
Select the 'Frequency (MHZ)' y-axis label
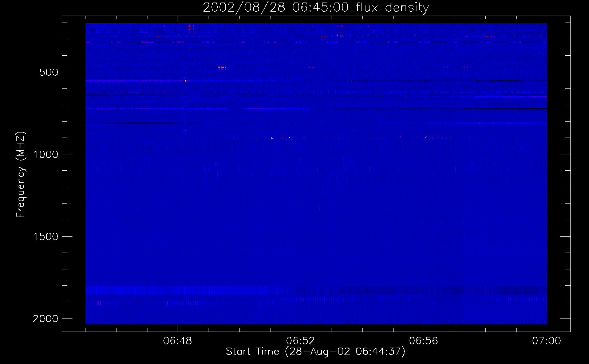coord(21,175)
